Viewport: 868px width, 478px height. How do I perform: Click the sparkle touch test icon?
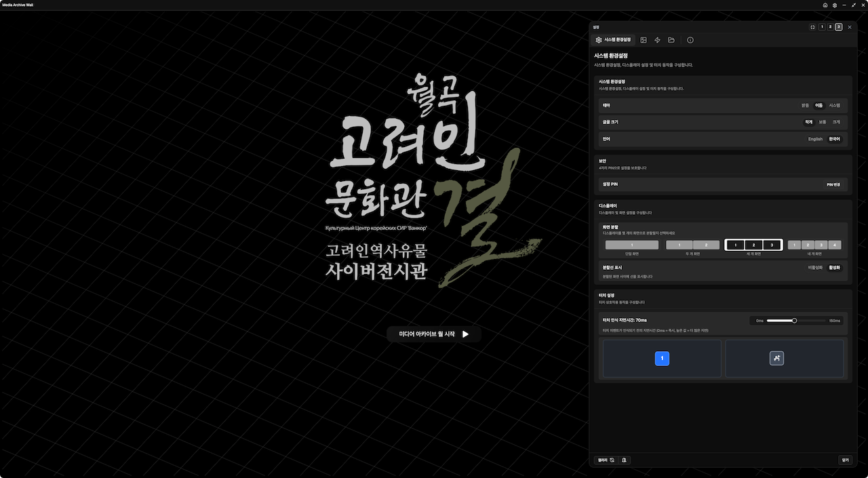coord(776,358)
